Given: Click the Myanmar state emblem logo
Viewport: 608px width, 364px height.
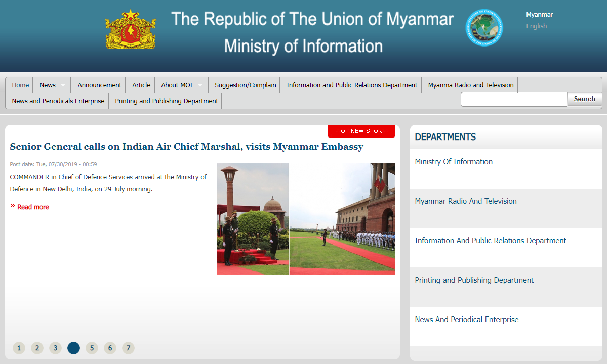Looking at the screenshot, I should [131, 29].
